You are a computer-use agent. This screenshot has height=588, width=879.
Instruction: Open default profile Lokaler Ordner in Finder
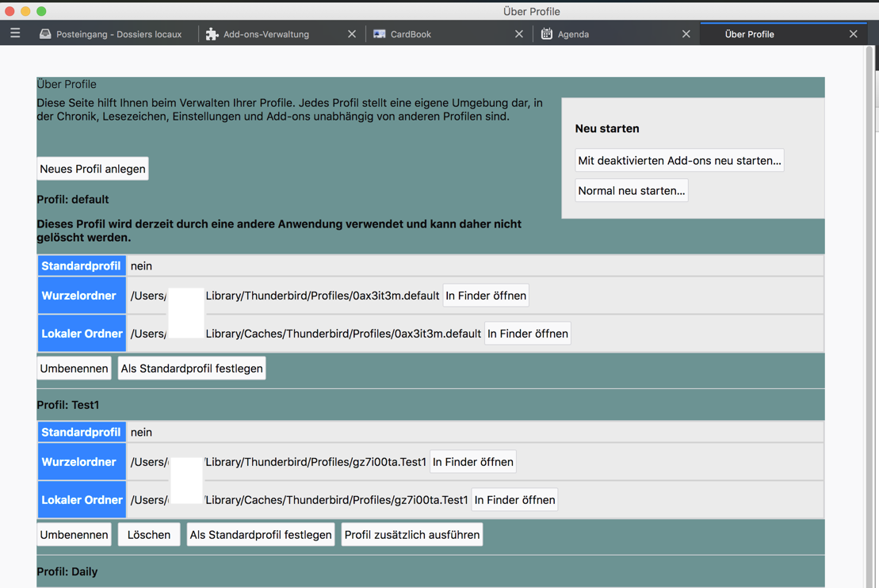(527, 334)
